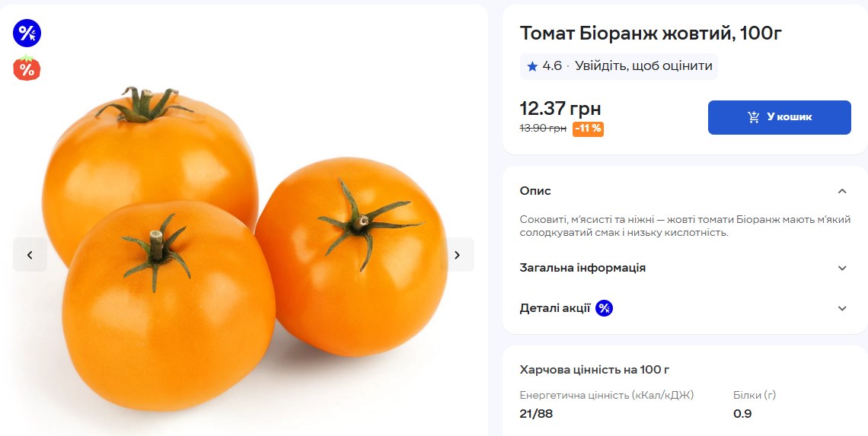Click the red tomato discount badge
This screenshot has height=436, width=868.
[x=27, y=68]
